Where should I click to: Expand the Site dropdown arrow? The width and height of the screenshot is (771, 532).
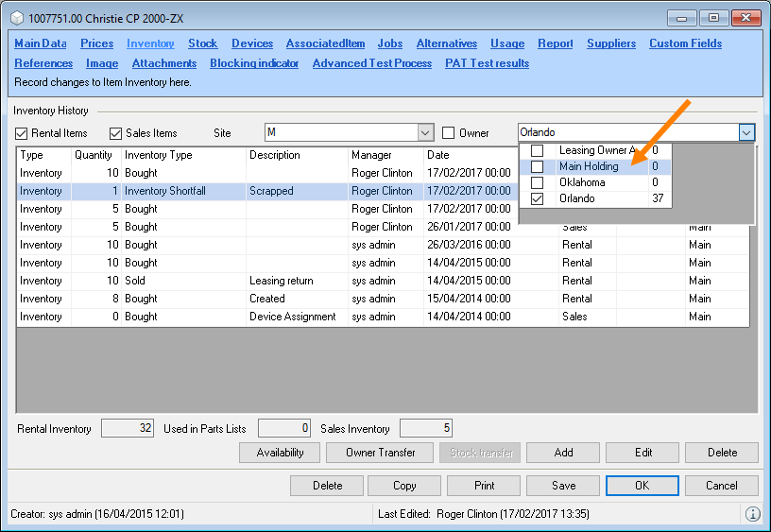pos(425,133)
